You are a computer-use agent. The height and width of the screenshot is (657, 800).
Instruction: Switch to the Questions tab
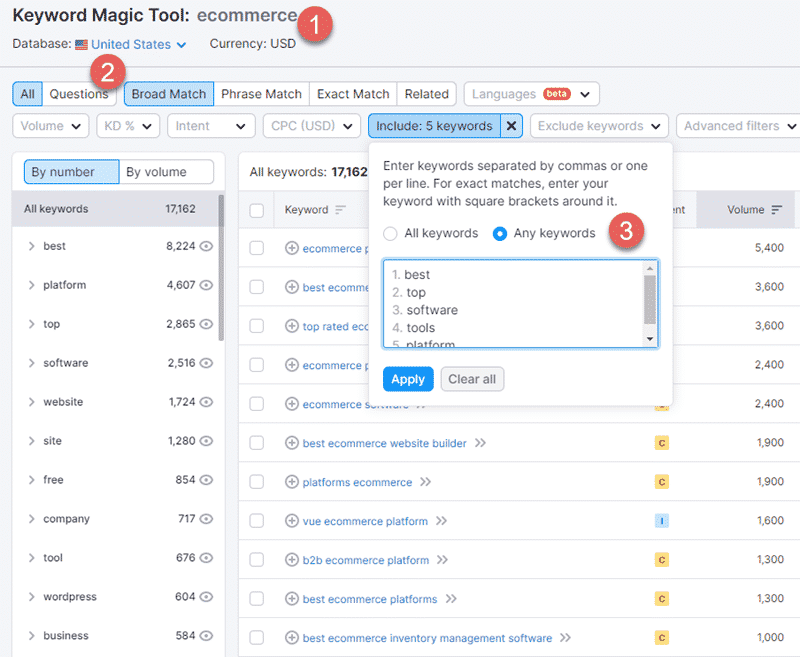tap(79, 94)
